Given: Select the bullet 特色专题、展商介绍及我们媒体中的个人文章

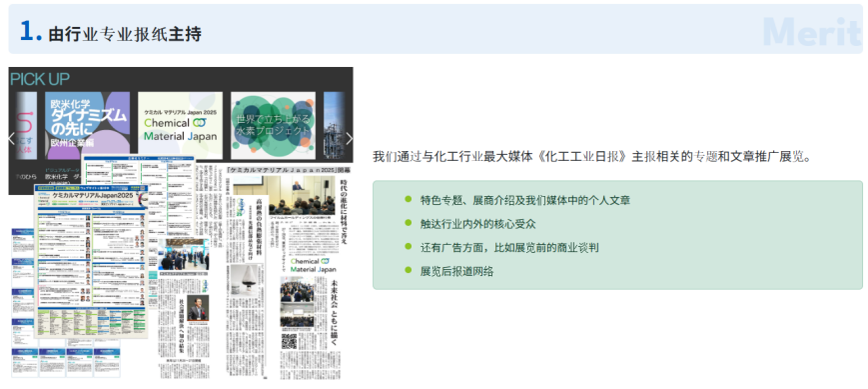Looking at the screenshot, I should 524,200.
